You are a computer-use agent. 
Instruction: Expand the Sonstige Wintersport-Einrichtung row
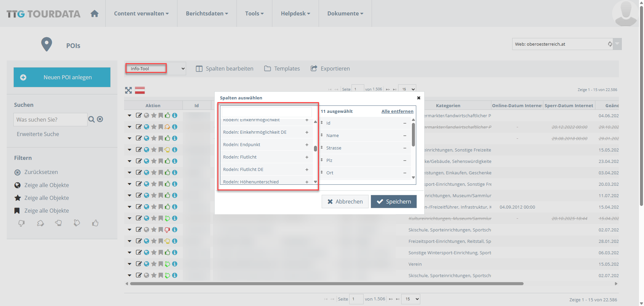pyautogui.click(x=129, y=253)
